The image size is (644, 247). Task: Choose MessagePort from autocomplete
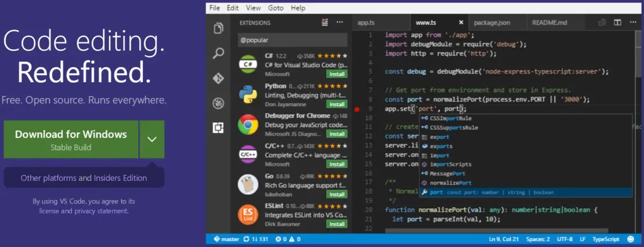point(526,174)
